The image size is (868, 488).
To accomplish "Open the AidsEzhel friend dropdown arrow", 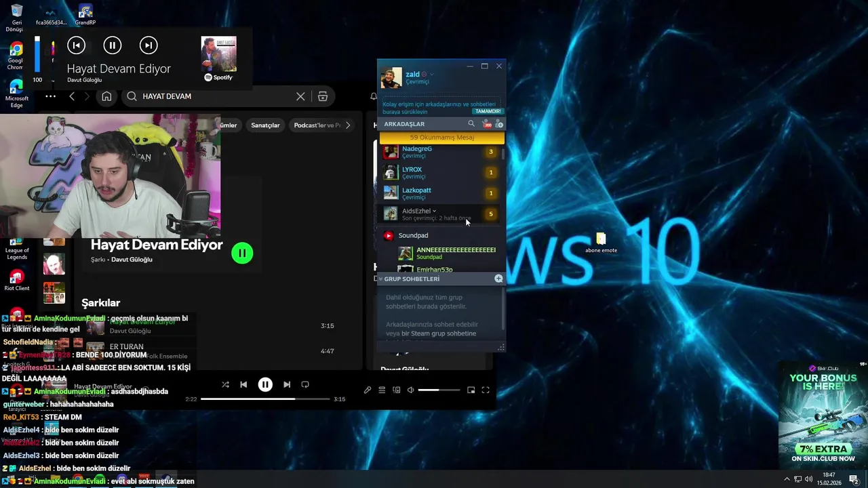I will coord(435,211).
